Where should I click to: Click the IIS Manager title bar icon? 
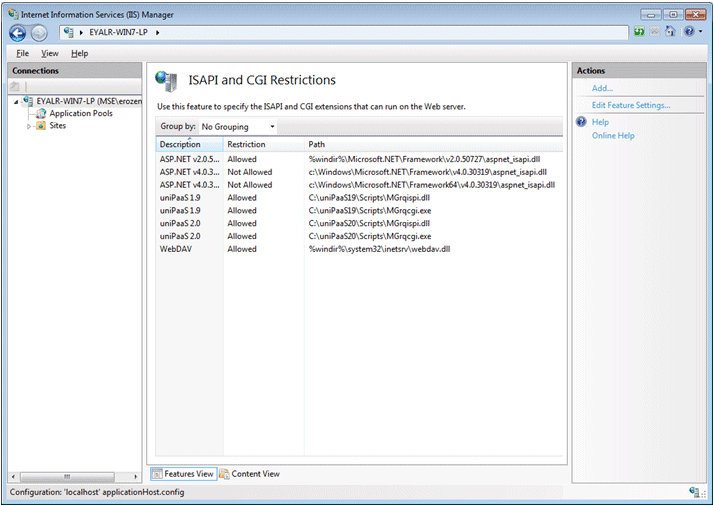coord(13,14)
